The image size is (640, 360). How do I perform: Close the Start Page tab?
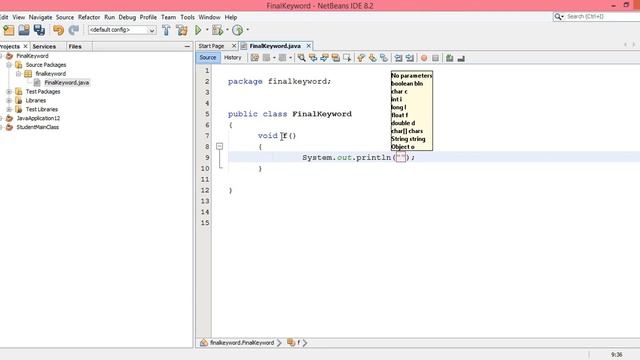click(234, 46)
